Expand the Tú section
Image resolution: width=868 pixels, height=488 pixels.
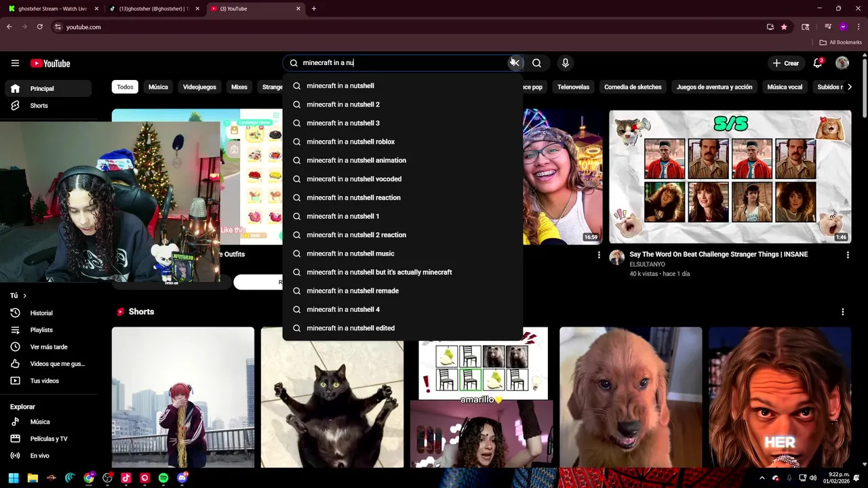tap(18, 296)
